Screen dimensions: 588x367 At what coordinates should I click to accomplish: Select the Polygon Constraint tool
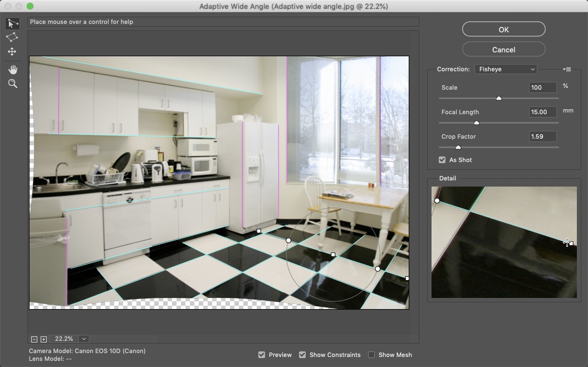[x=12, y=37]
